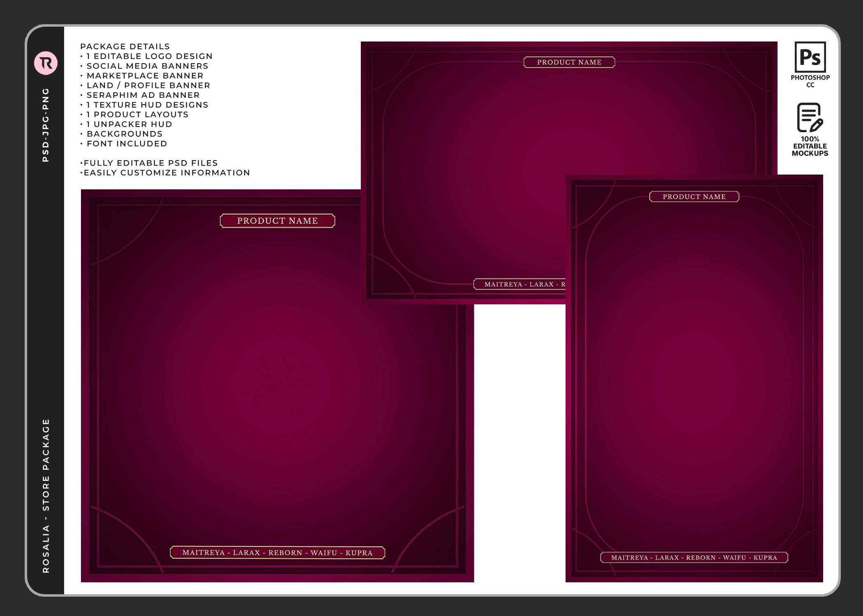This screenshot has height=616, width=863.
Task: Click the bottom body-names strip on the square layout
Action: pyautogui.click(x=277, y=553)
